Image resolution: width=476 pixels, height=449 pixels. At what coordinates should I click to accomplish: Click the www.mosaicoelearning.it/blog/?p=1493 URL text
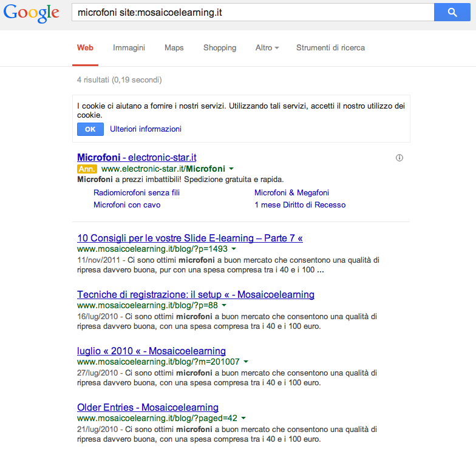click(x=152, y=249)
